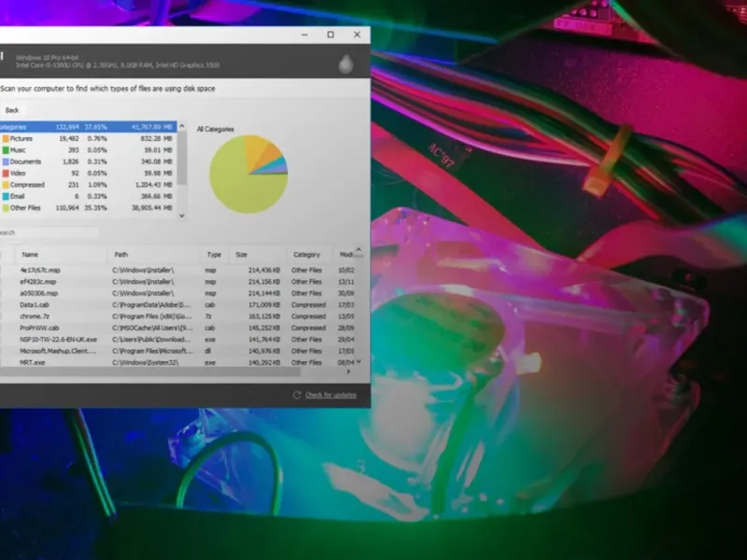
Task: Click the 171,009 KB size cell
Action: [264, 305]
